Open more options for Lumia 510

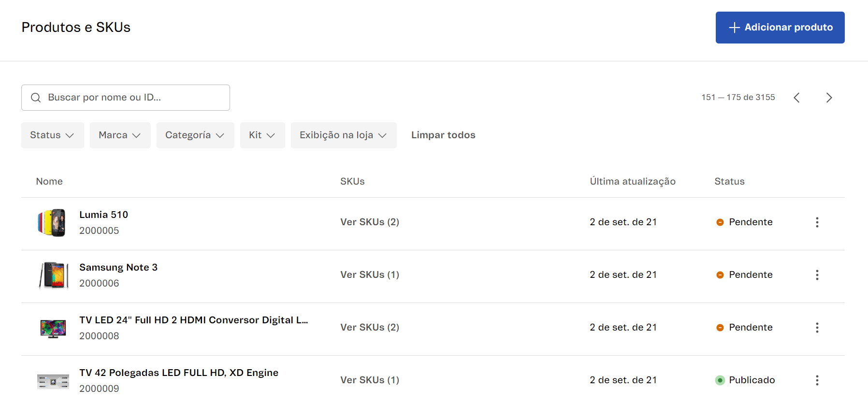[x=817, y=222]
